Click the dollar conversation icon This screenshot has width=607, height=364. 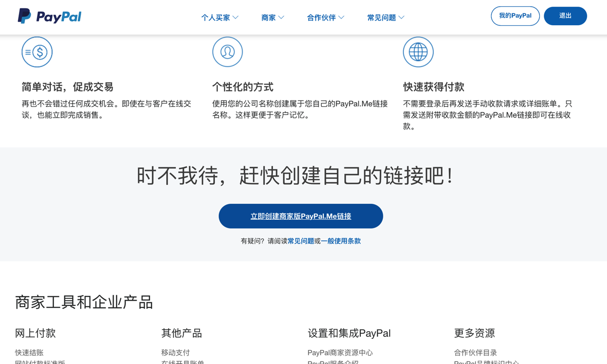pos(37,52)
